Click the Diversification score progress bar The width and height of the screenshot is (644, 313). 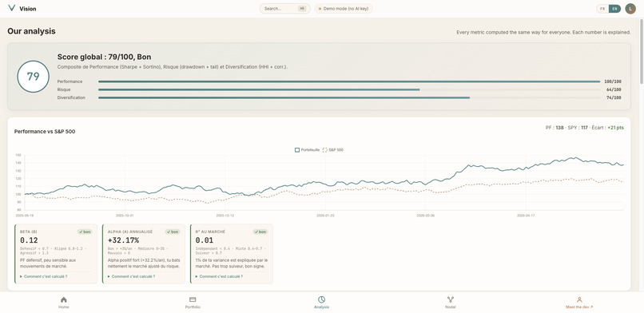(349, 97)
